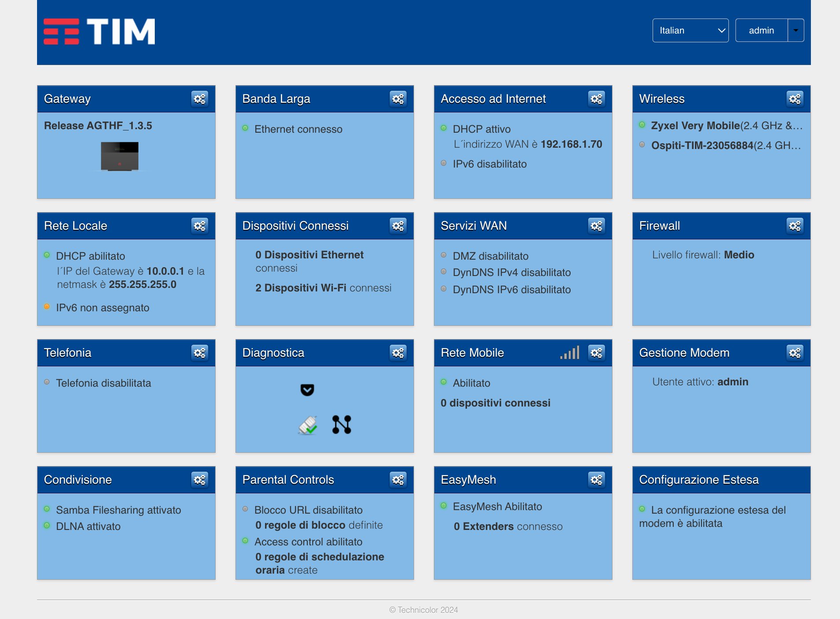Screen dimensions: 840x619
Task: Click the DHCP attivo status
Action: pyautogui.click(x=482, y=129)
